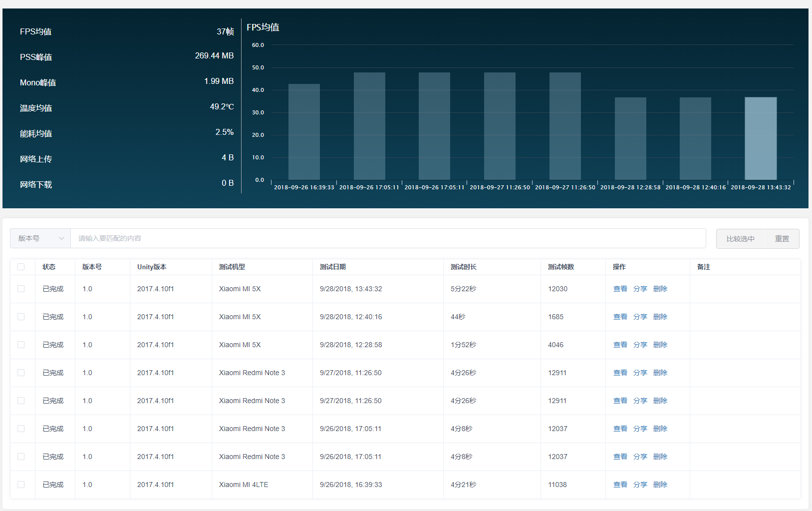
Task: Click 删除 on the Xiaomi MI 4LTE row
Action: [660, 485]
